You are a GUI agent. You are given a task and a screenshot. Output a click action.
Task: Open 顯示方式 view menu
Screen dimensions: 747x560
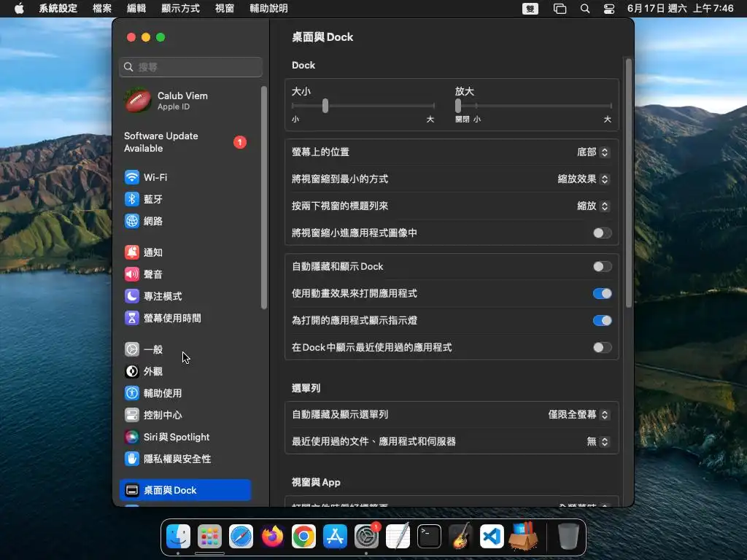coord(181,9)
